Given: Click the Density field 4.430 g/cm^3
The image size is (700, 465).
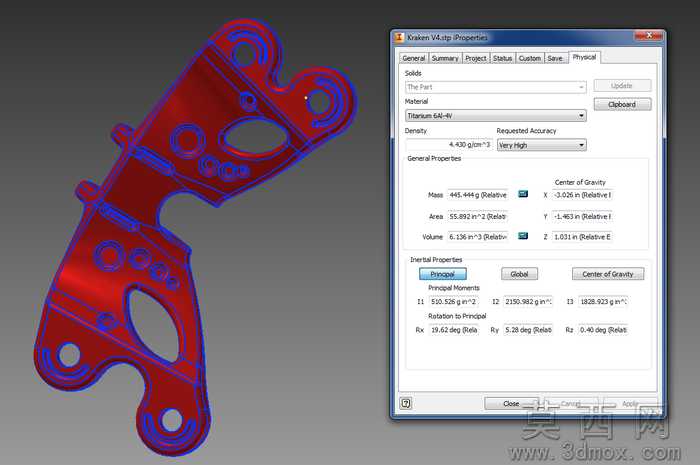Looking at the screenshot, I should coord(449,145).
